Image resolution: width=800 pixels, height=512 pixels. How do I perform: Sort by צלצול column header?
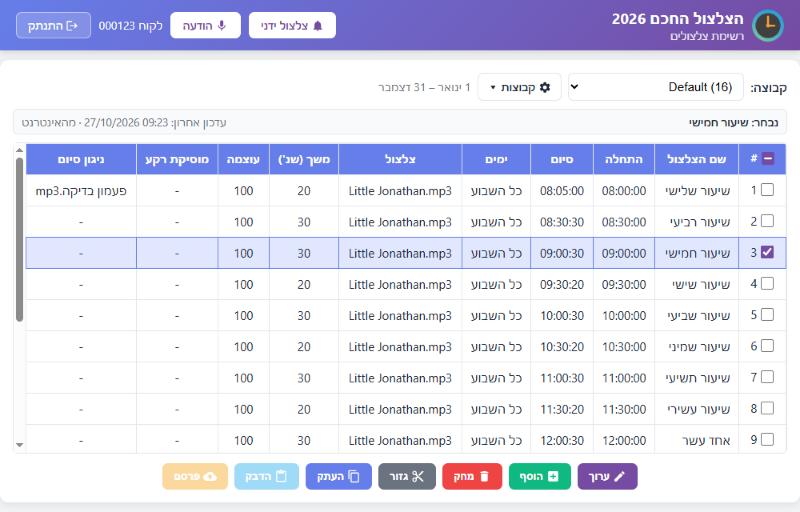click(400, 159)
